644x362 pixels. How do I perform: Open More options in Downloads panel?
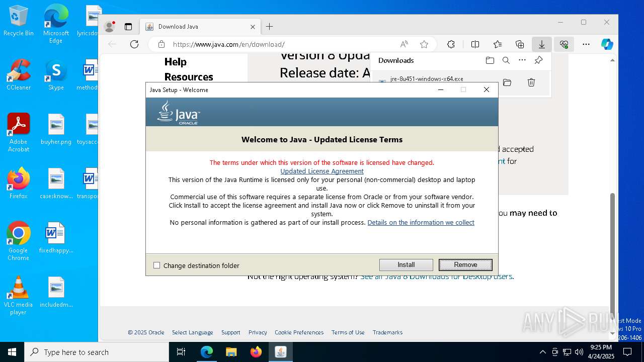tap(522, 60)
